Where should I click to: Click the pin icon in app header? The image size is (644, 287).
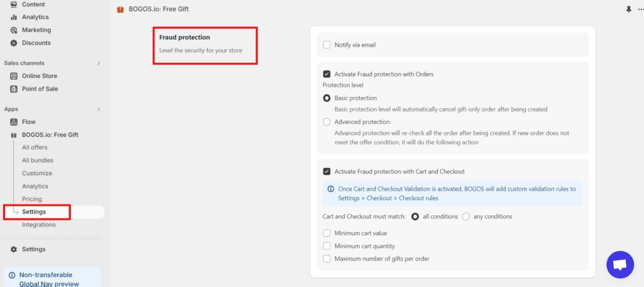(628, 9)
